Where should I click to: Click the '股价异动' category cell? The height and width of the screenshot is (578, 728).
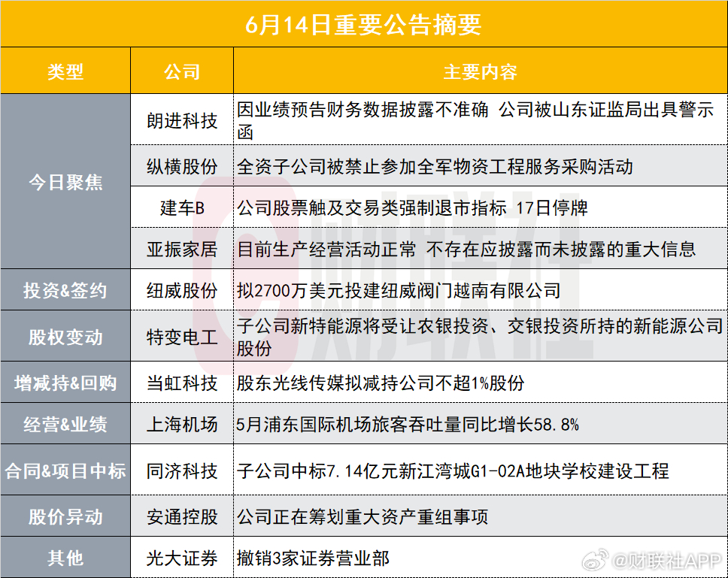point(65,516)
